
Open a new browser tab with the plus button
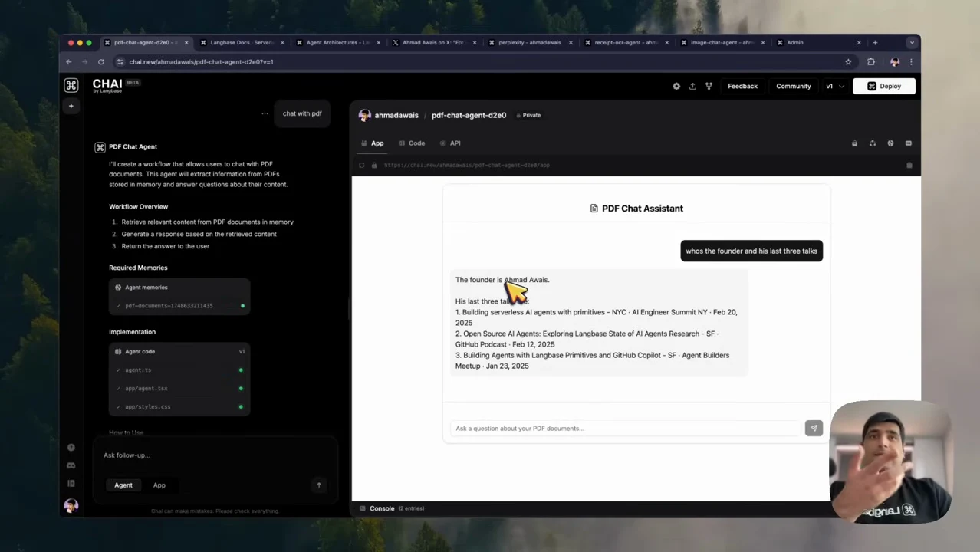(x=875, y=43)
